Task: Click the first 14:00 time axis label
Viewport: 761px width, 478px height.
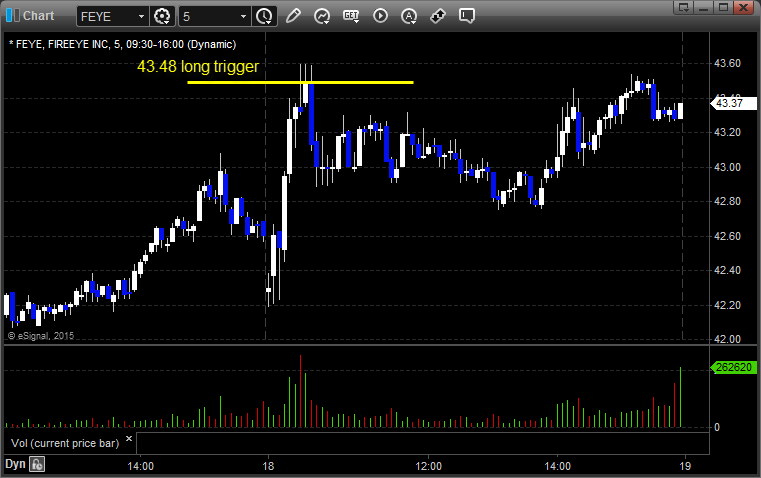Action: pyautogui.click(x=141, y=466)
